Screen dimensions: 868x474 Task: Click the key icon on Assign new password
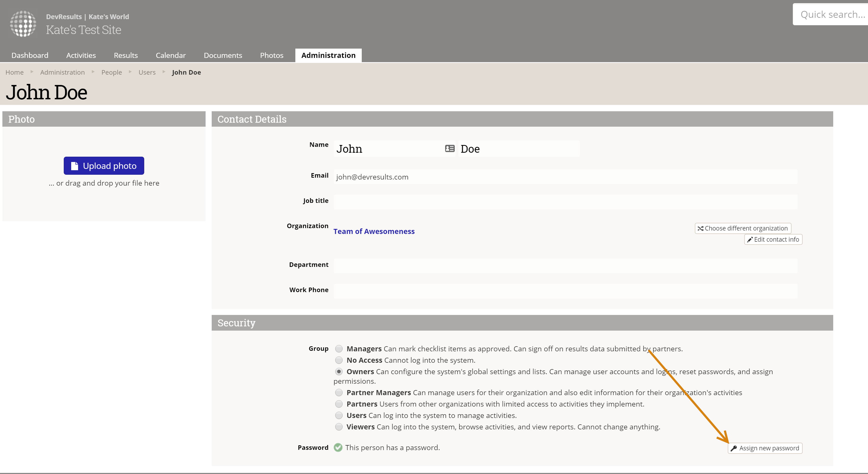coord(734,449)
